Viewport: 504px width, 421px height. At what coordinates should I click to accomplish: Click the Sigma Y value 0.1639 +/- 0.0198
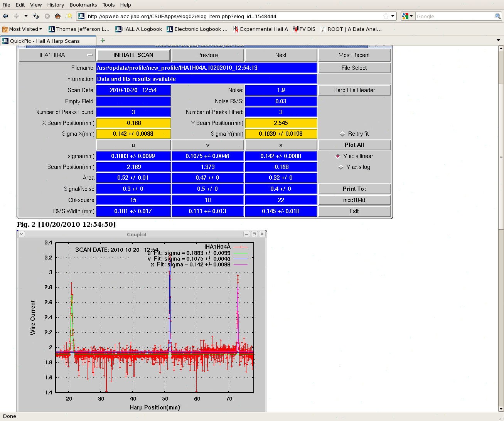point(281,134)
